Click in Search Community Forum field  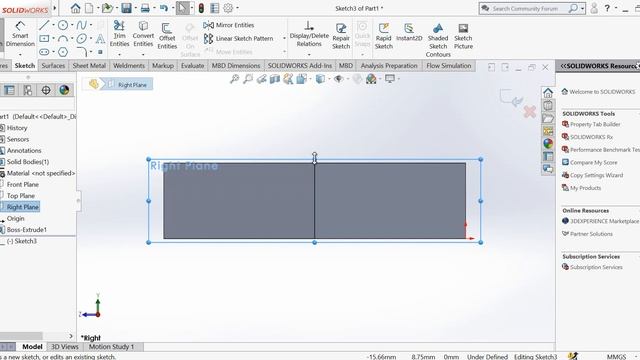pyautogui.click(x=525, y=8)
